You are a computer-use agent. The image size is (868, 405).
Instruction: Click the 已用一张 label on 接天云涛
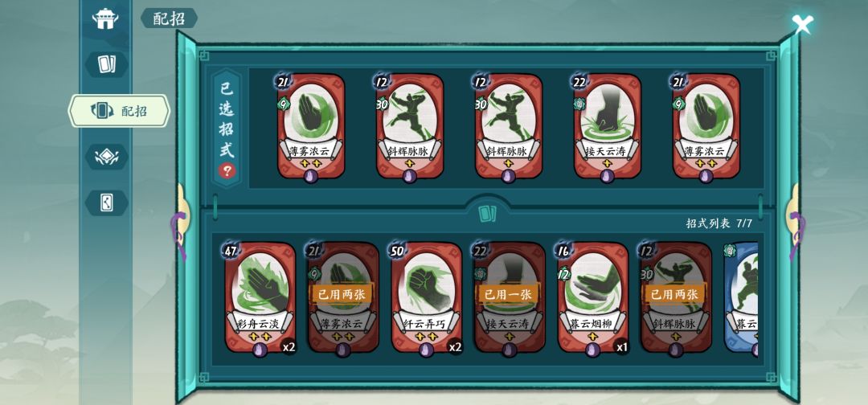click(509, 294)
